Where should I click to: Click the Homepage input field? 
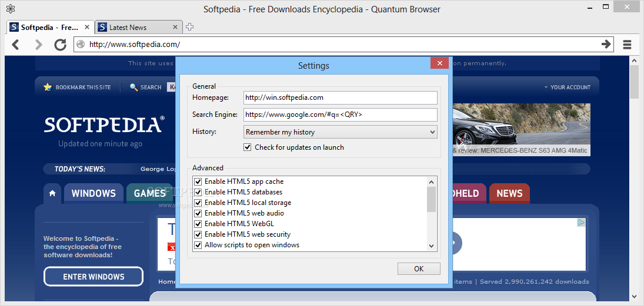coord(340,97)
